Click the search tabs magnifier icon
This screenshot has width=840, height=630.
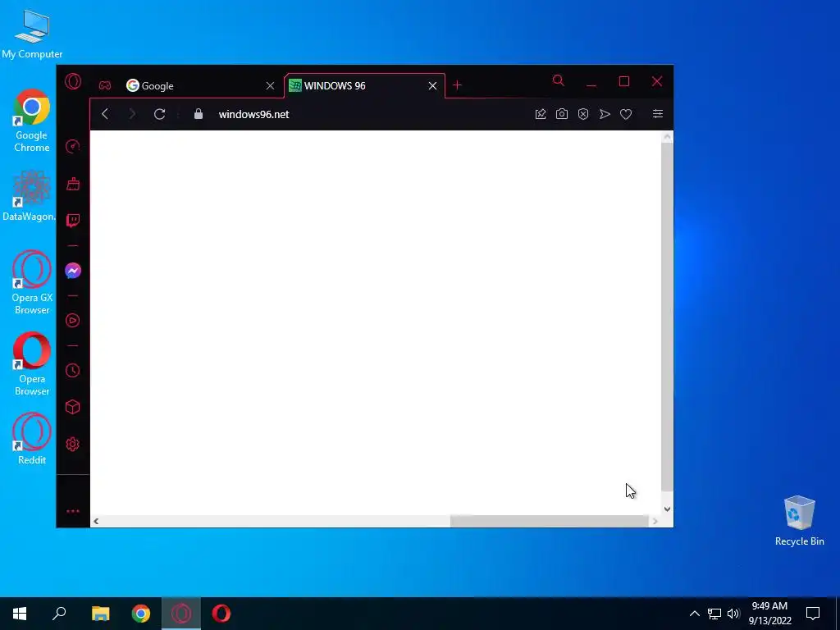pyautogui.click(x=558, y=81)
